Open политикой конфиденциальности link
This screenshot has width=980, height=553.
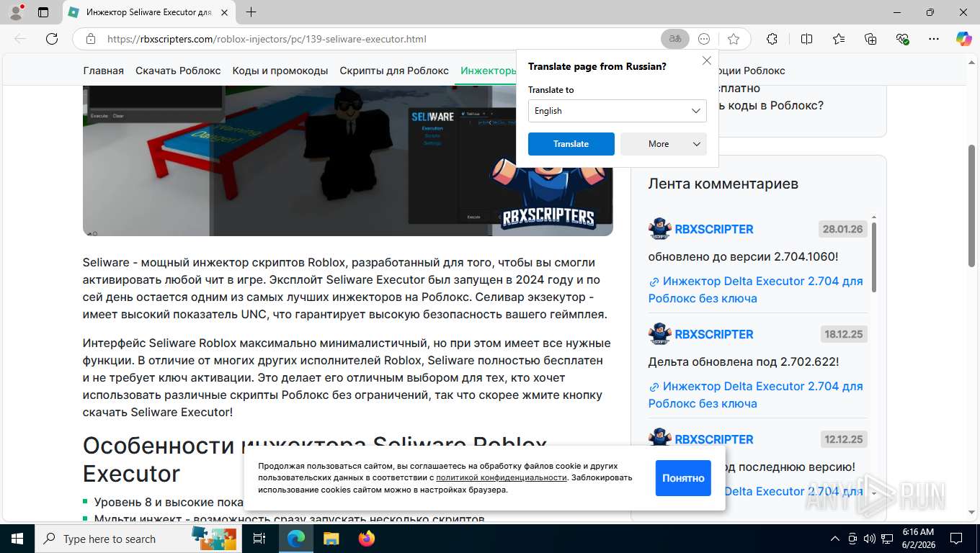tap(501, 477)
